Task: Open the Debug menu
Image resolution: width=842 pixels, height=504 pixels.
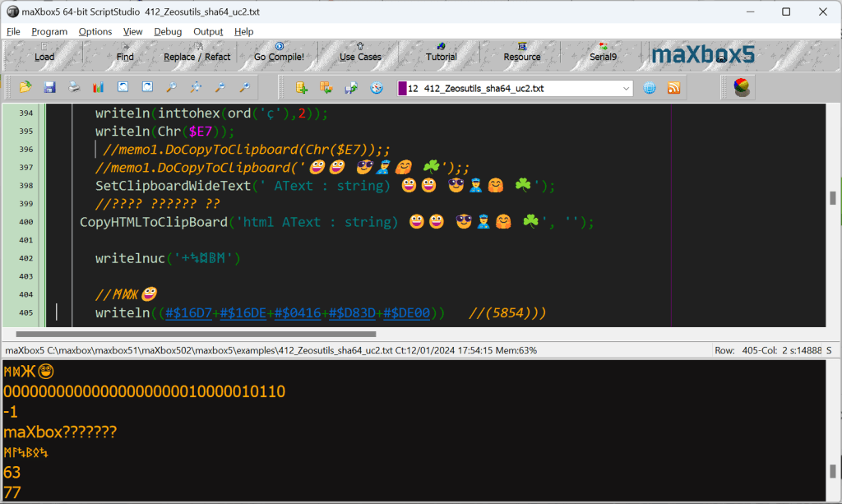Action: point(168,31)
